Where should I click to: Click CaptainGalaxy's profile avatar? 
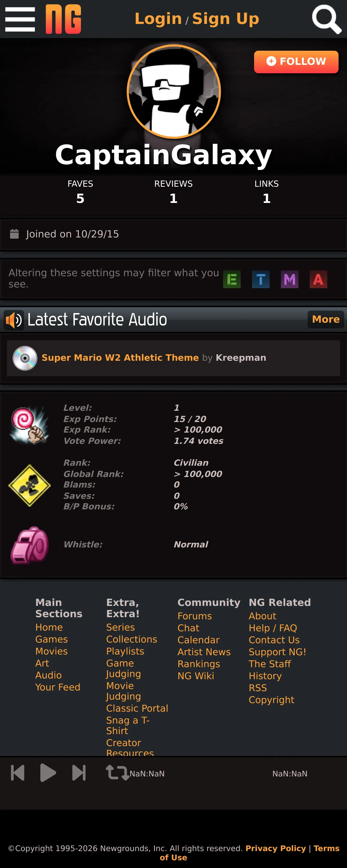point(174,92)
